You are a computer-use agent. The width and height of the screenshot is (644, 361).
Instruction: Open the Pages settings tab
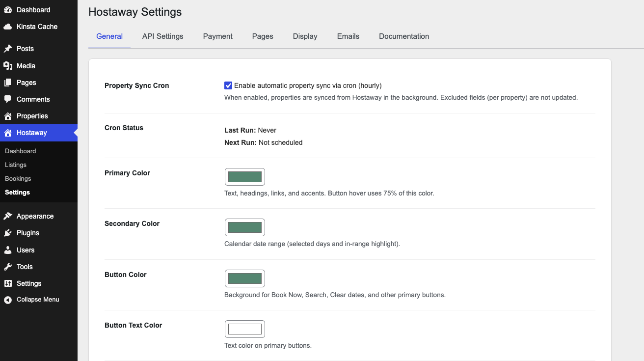263,36
